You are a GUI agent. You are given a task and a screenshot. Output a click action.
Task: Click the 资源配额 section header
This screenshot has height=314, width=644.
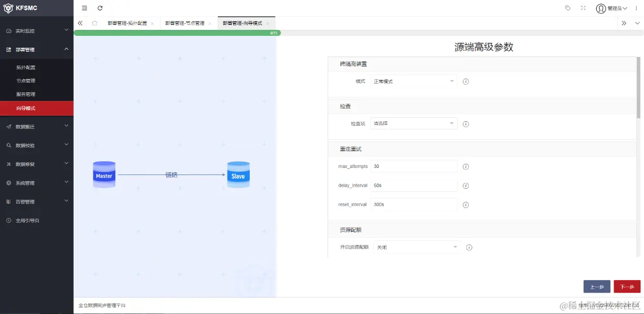(482, 230)
